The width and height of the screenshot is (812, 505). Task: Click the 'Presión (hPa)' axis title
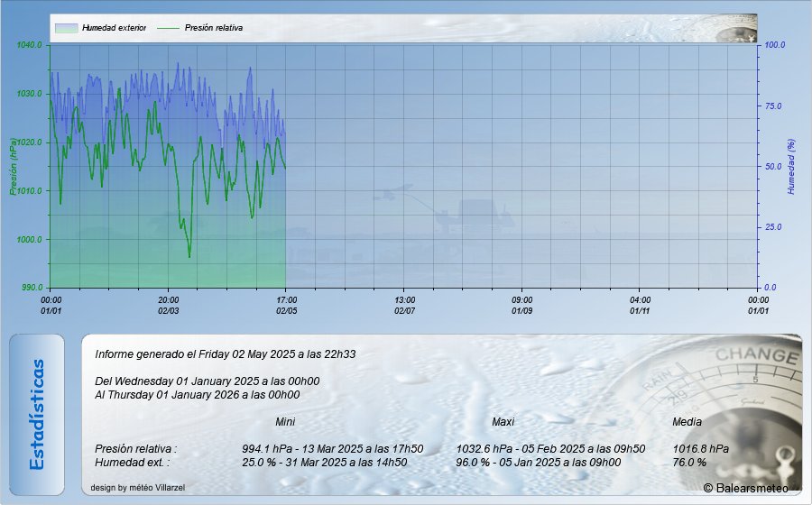click(x=13, y=166)
